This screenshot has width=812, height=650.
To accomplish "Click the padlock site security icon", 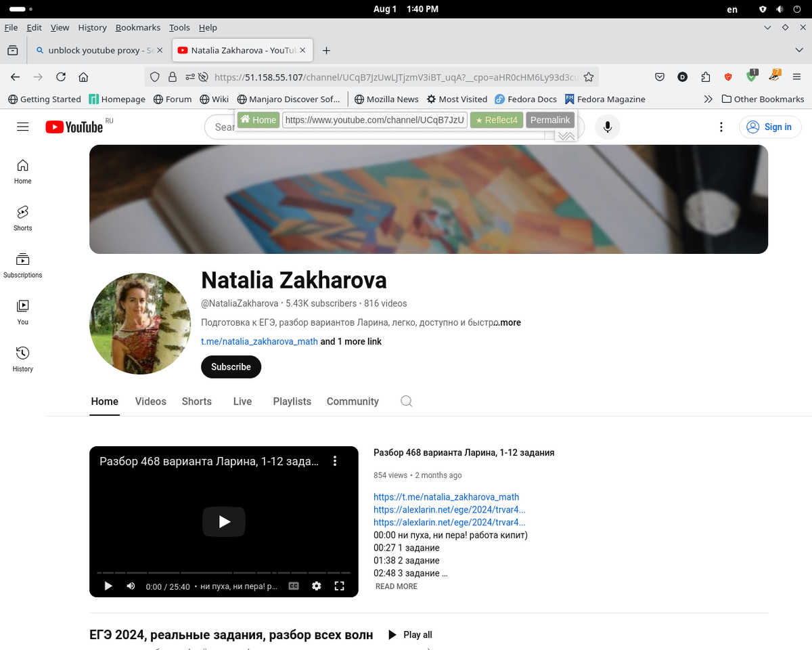I will click(x=173, y=77).
